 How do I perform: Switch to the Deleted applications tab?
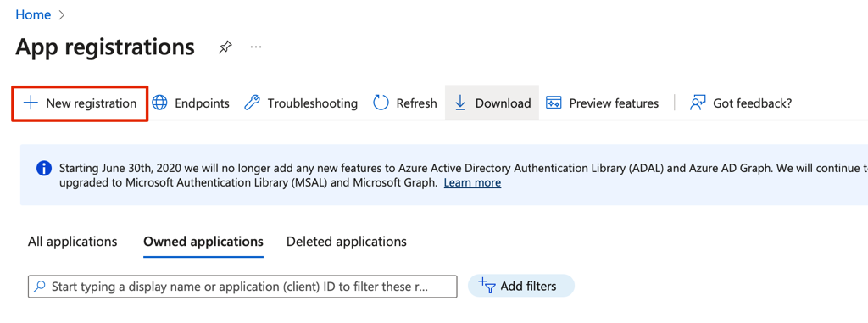click(347, 242)
